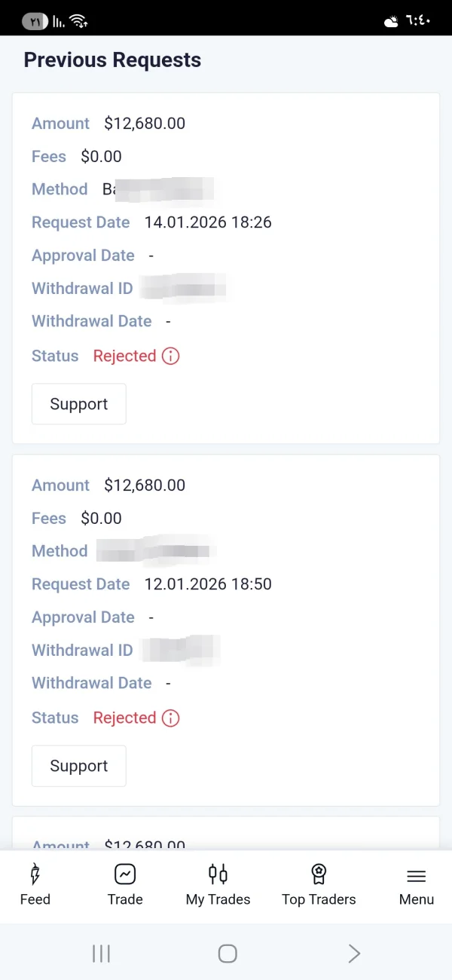Image resolution: width=452 pixels, height=980 pixels.
Task: Tap the Feed lightning icon
Action: [x=35, y=874]
